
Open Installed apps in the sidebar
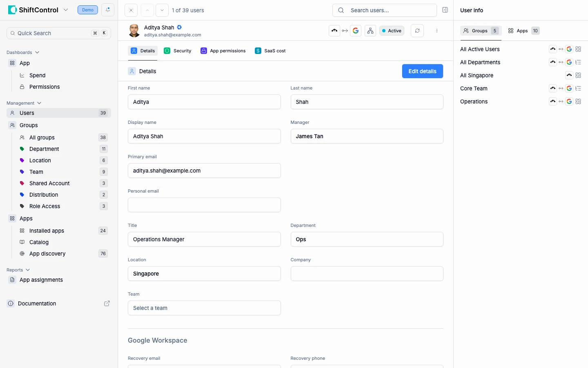pos(47,231)
